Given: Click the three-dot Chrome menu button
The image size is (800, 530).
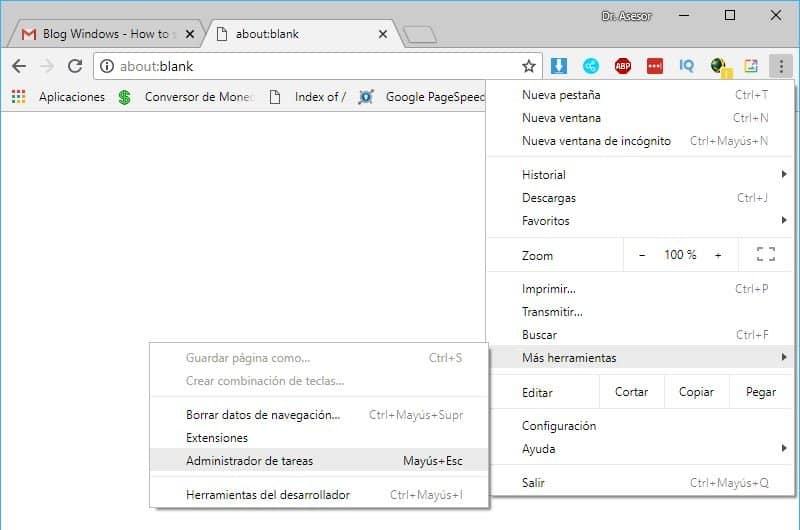Looking at the screenshot, I should click(x=781, y=66).
